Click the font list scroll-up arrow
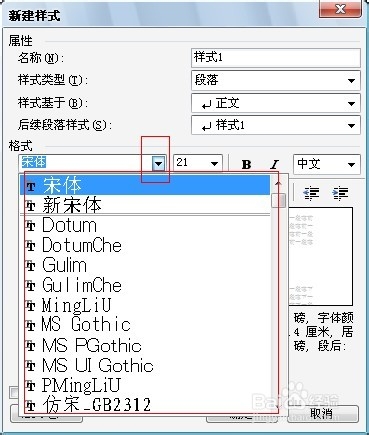Screen dimensions: 369x435 point(278,183)
